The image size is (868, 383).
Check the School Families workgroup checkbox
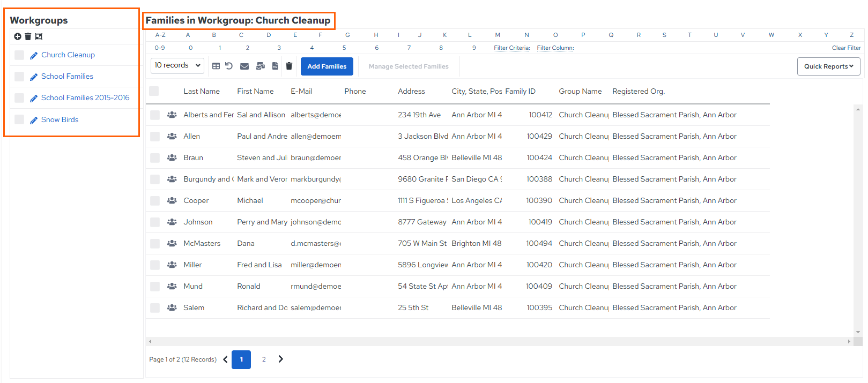pos(19,76)
